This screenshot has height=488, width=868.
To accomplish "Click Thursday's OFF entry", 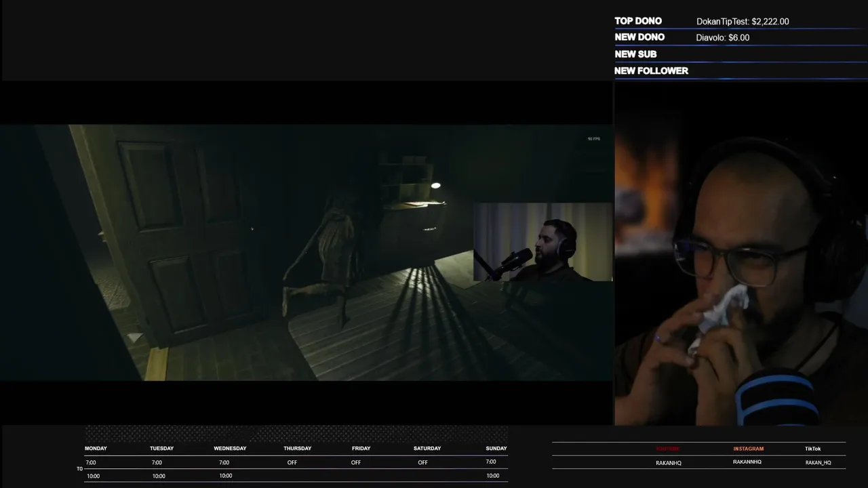I will click(292, 463).
